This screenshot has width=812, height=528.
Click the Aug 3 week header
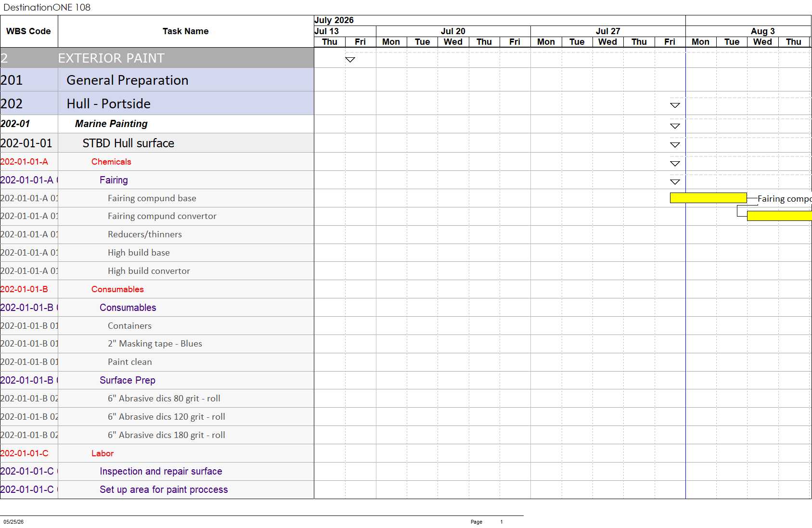[762, 31]
